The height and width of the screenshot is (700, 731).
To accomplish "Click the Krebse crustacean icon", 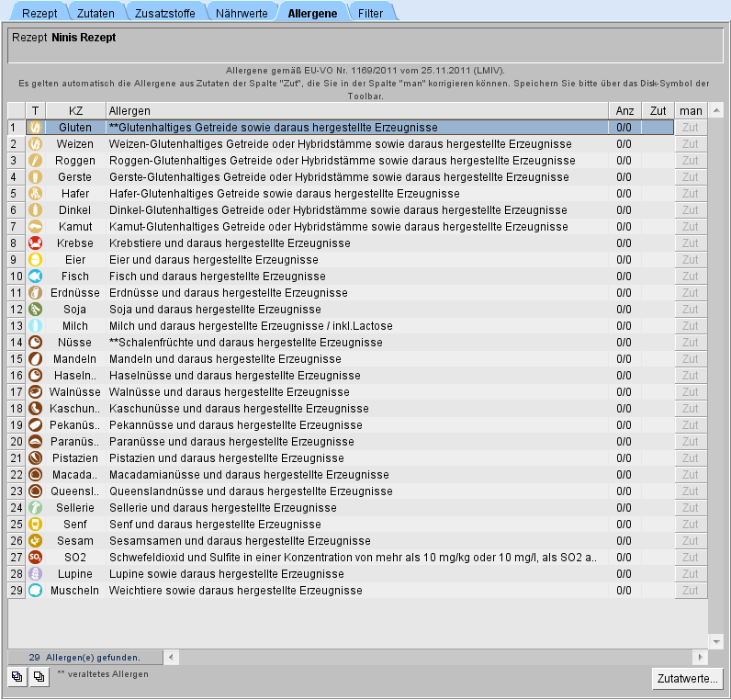I will point(35,243).
